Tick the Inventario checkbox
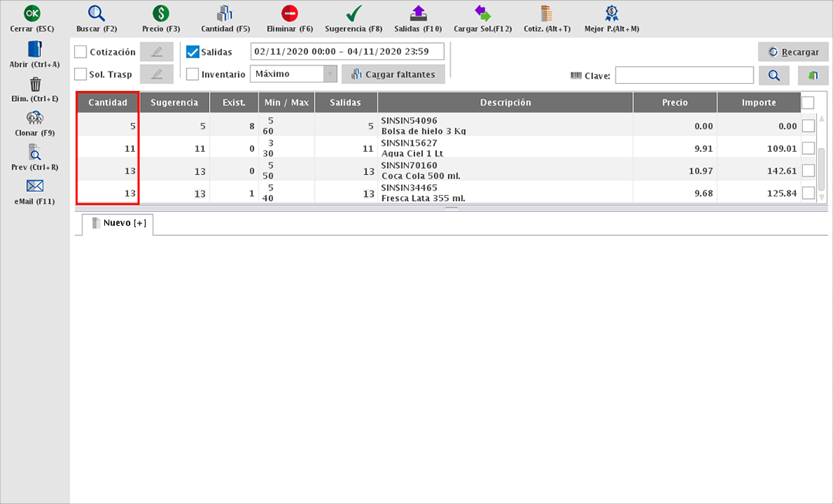This screenshot has height=504, width=833. pos(193,74)
